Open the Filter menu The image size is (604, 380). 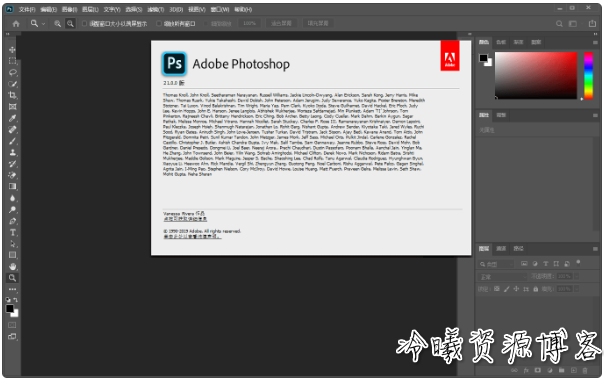coord(156,9)
